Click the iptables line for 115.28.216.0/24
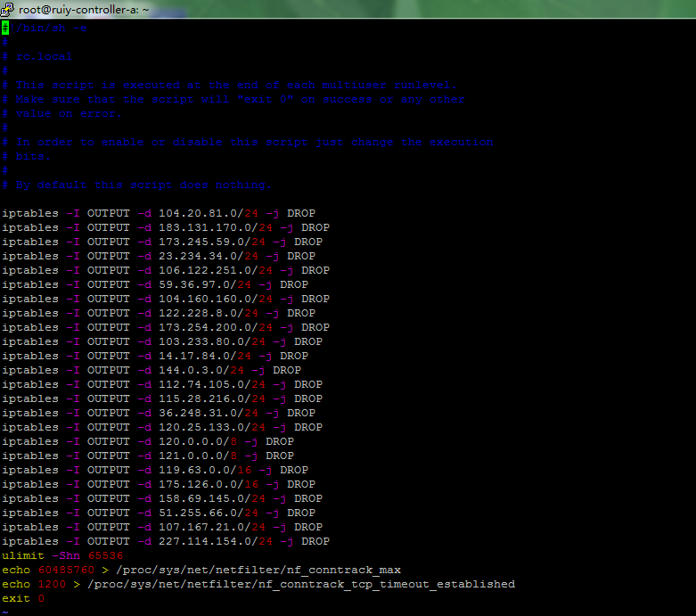This screenshot has width=696, height=616. pos(162,398)
